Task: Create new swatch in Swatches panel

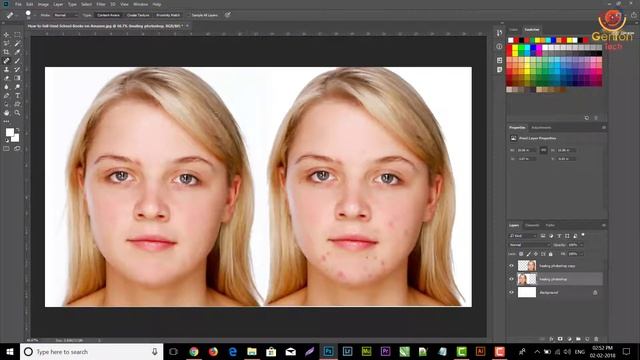Action: pyautogui.click(x=587, y=118)
